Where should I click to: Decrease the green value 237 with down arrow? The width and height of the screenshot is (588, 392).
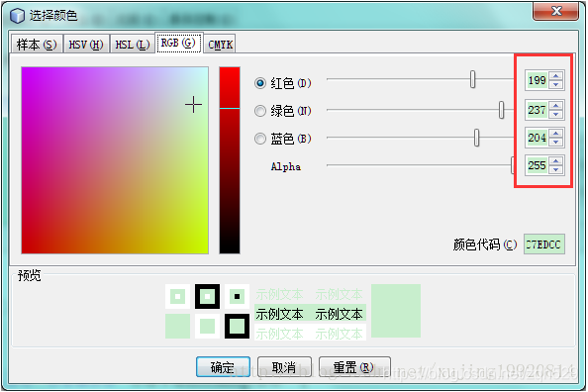(x=555, y=114)
